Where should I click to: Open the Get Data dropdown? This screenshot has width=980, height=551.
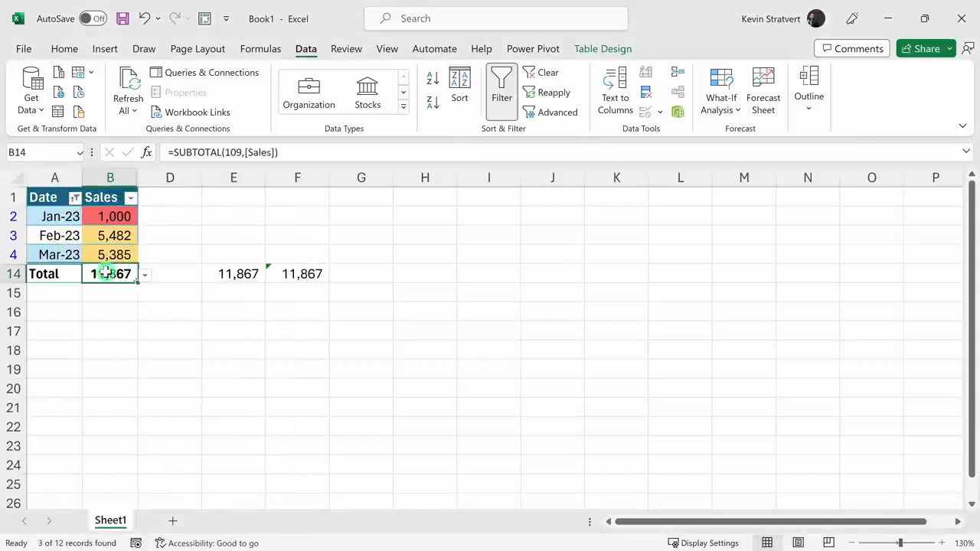[31, 91]
